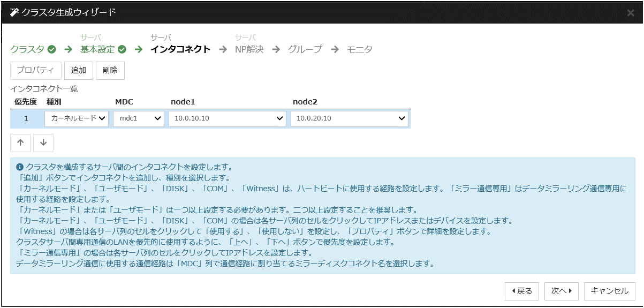Select the インタコネクト wizard step
644x308 pixels.
[x=180, y=49]
